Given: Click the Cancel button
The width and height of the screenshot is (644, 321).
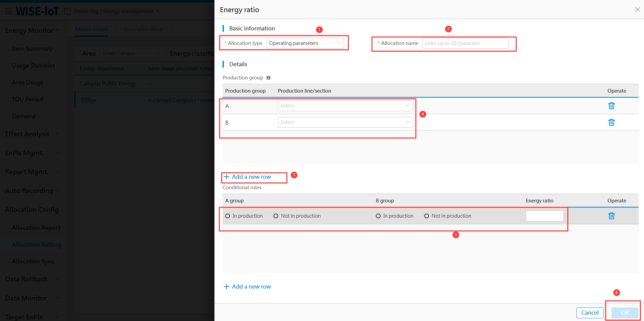Looking at the screenshot, I should [x=590, y=313].
